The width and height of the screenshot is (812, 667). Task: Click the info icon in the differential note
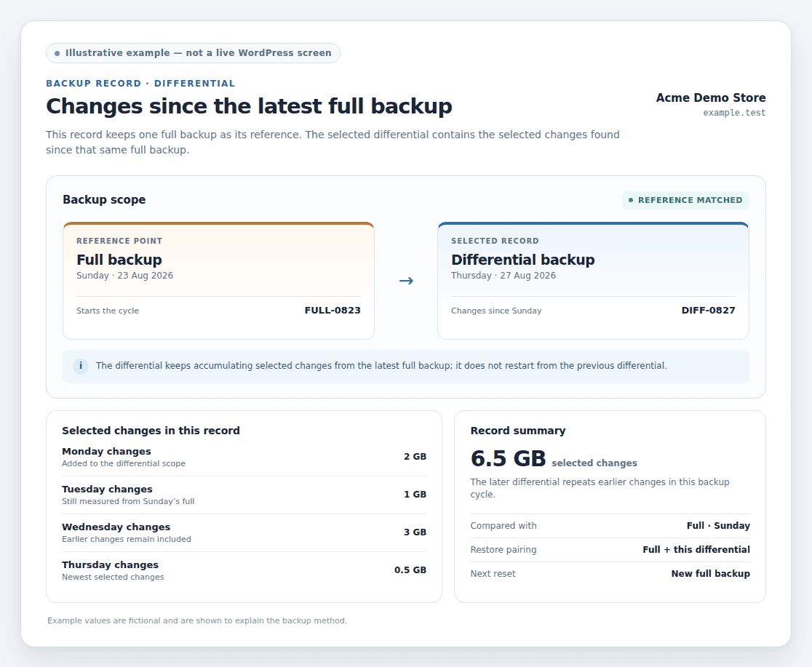[x=80, y=366]
